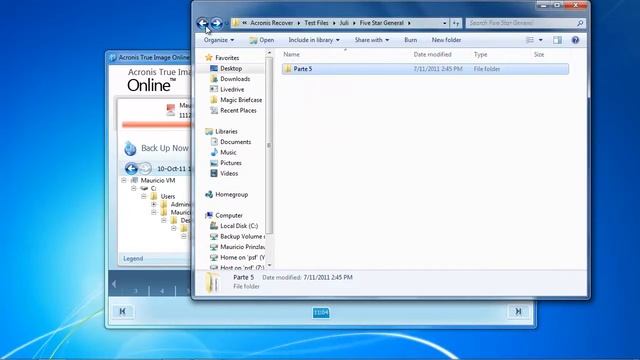
Task: Open the Organize menu
Action: tap(219, 40)
